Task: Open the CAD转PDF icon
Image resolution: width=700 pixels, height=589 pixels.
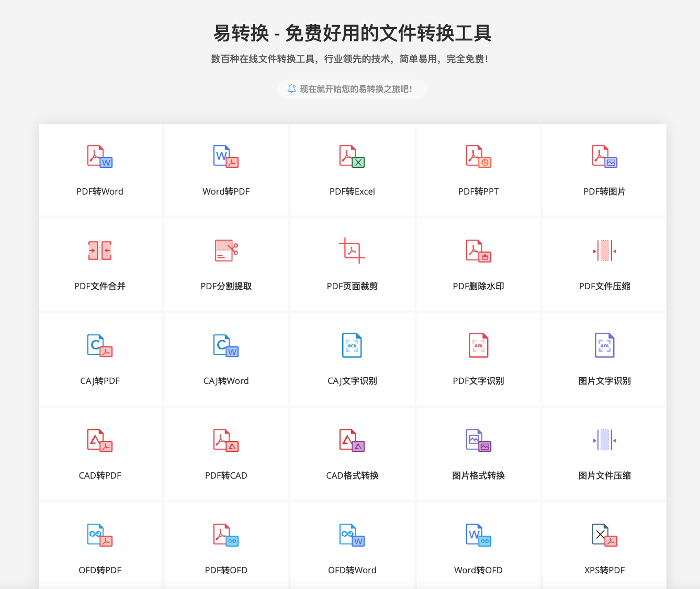Action: [100, 440]
